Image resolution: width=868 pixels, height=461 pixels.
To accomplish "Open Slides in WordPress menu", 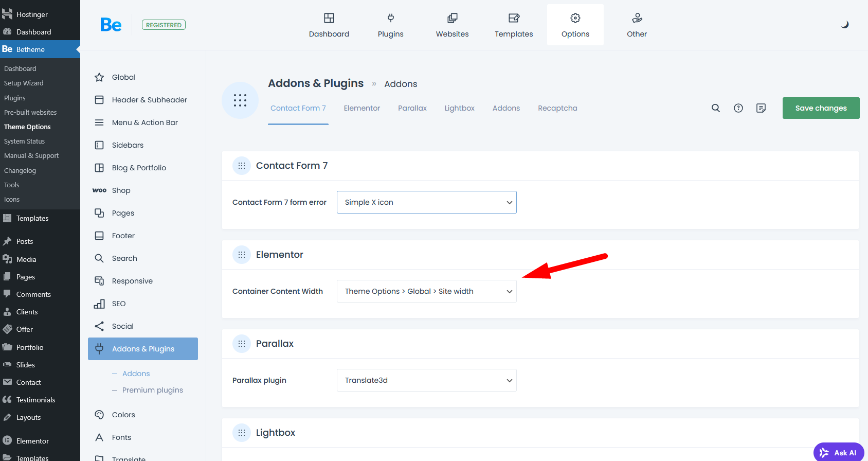I will [x=40, y=365].
